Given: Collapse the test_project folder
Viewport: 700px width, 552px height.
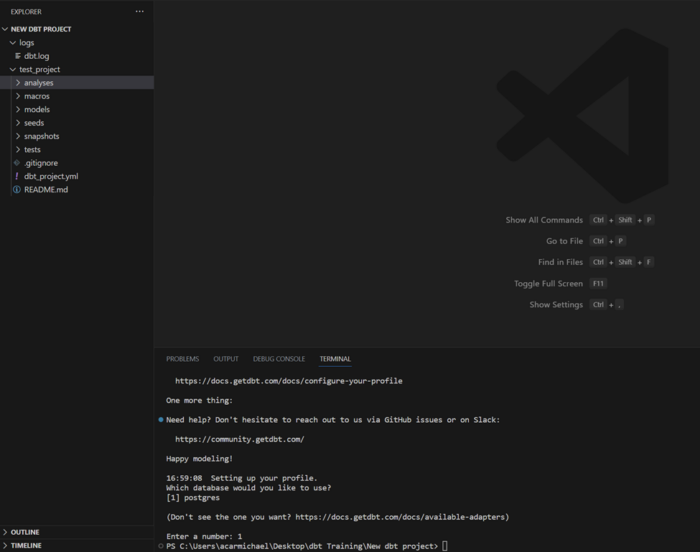Looking at the screenshot, I should (12, 69).
